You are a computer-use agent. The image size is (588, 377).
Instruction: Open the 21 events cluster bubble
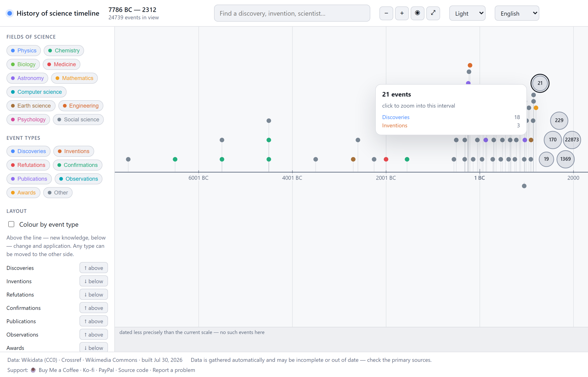540,83
